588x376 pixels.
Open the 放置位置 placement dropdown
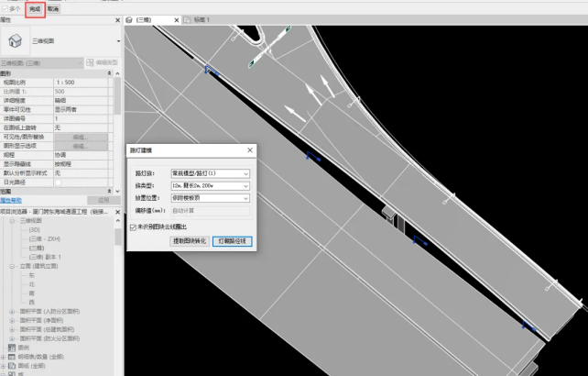click(x=245, y=197)
